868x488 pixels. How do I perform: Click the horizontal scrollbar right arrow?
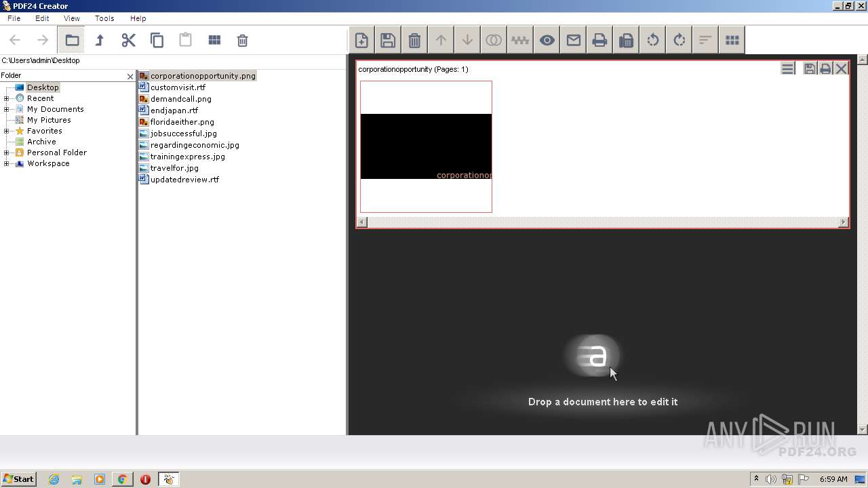coord(844,222)
